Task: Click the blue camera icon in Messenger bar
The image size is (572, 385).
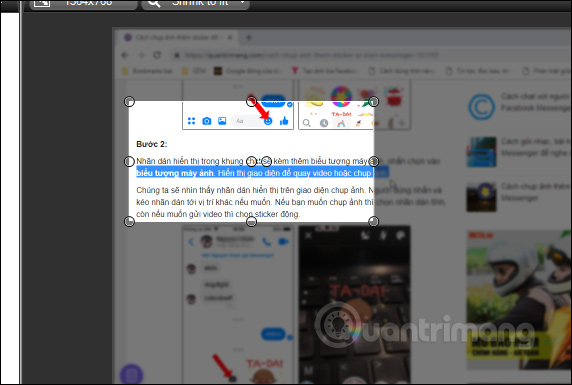Action: click(206, 121)
